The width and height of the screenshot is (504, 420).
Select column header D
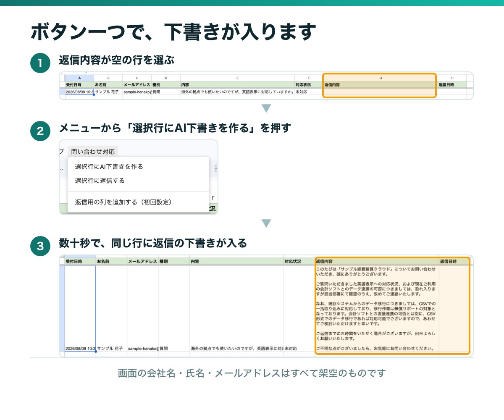[x=166, y=78]
